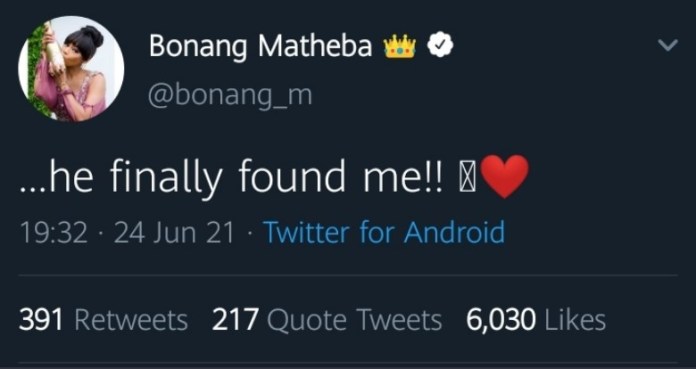This screenshot has width=696, height=369.
Task: Click the unrendered emoji box in tweet
Action: point(468,178)
